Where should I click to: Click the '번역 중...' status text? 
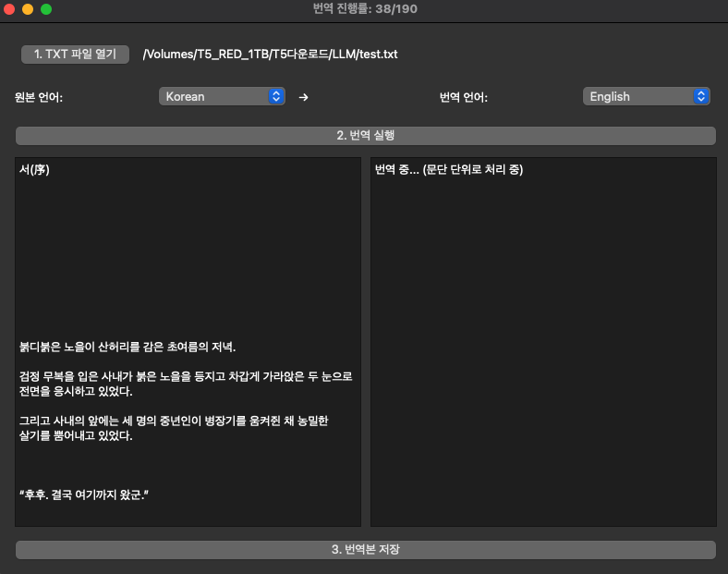click(449, 170)
